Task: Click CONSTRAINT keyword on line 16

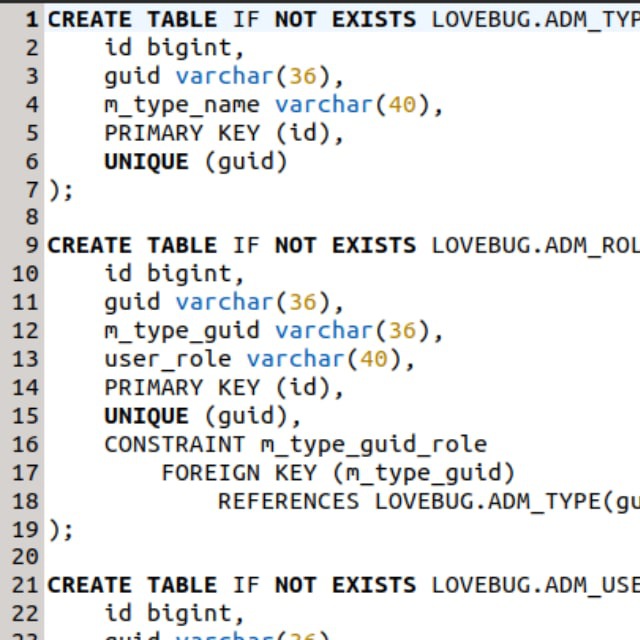Action: (x=175, y=444)
